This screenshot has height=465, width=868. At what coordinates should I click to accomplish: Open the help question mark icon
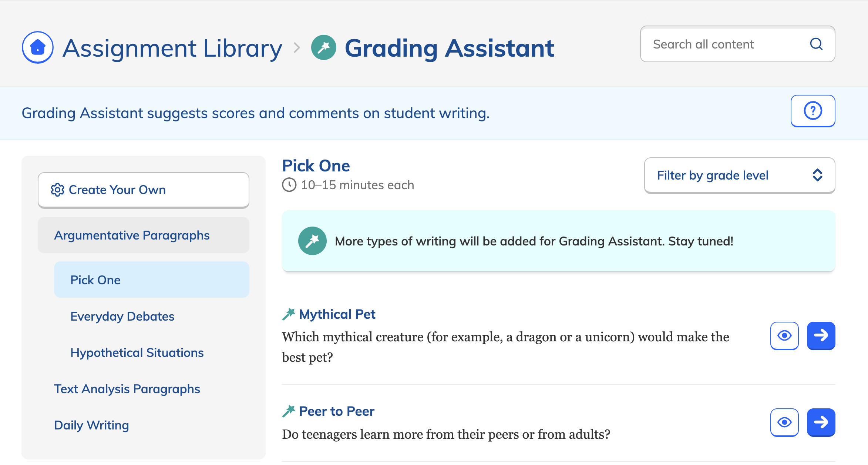click(813, 110)
